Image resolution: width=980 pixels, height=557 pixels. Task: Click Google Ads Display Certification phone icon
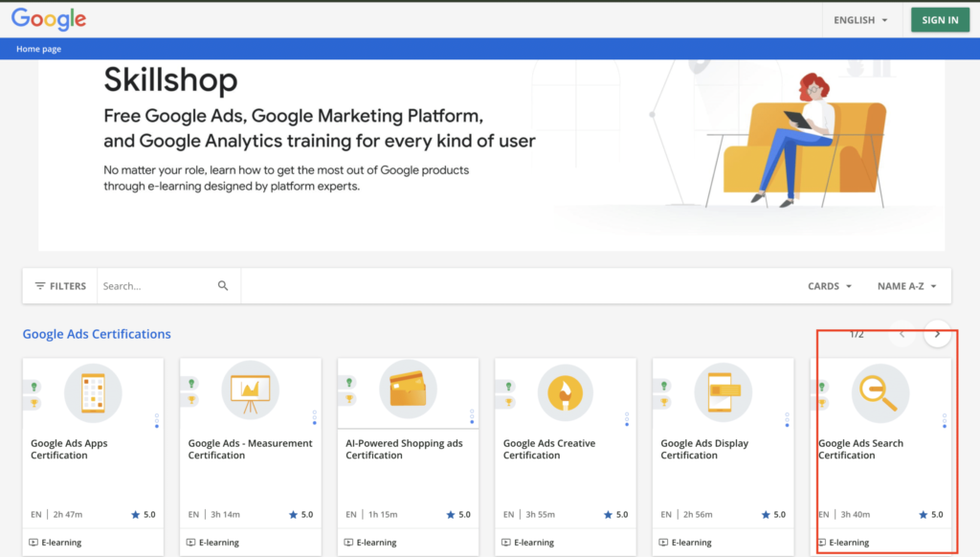(724, 392)
